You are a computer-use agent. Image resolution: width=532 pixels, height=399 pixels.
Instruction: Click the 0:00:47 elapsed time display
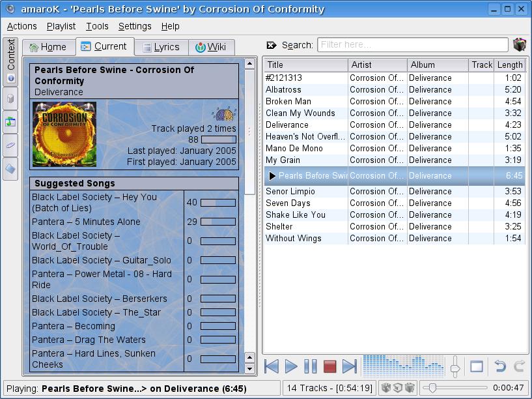coord(509,388)
